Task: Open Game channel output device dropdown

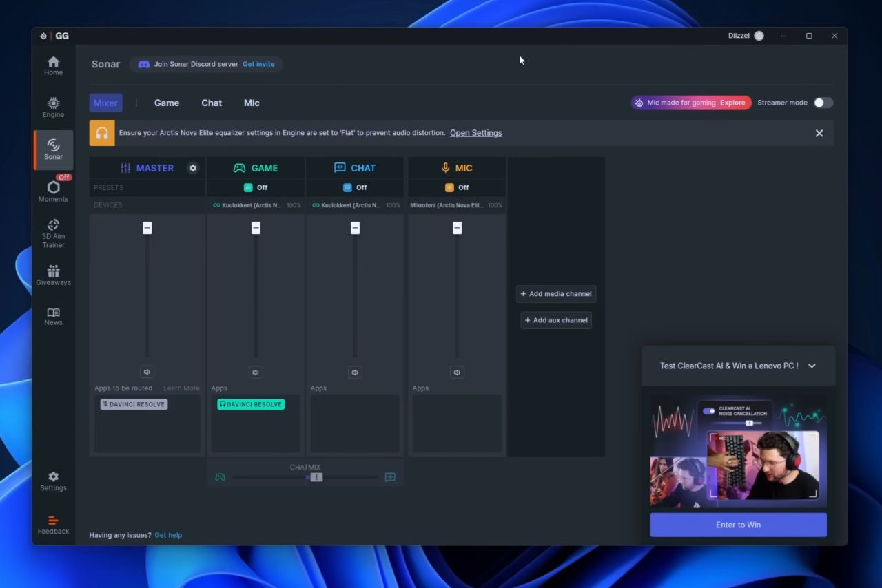Action: (x=252, y=205)
